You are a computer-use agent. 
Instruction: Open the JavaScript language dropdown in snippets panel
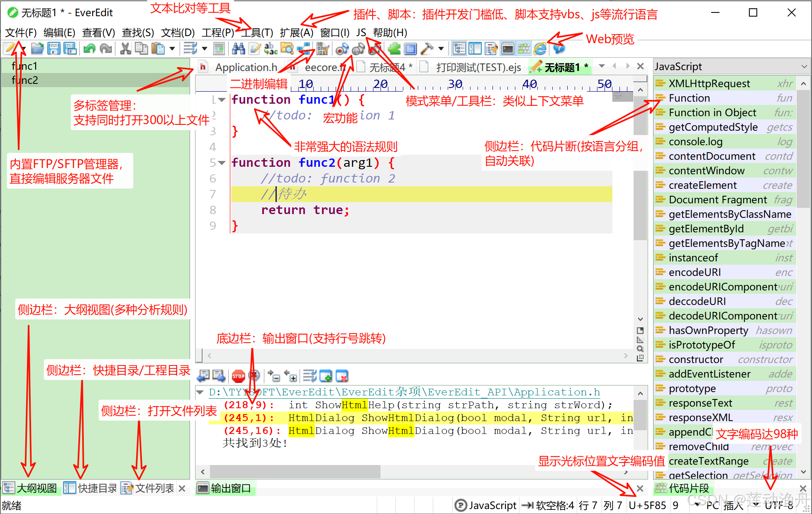click(x=804, y=66)
